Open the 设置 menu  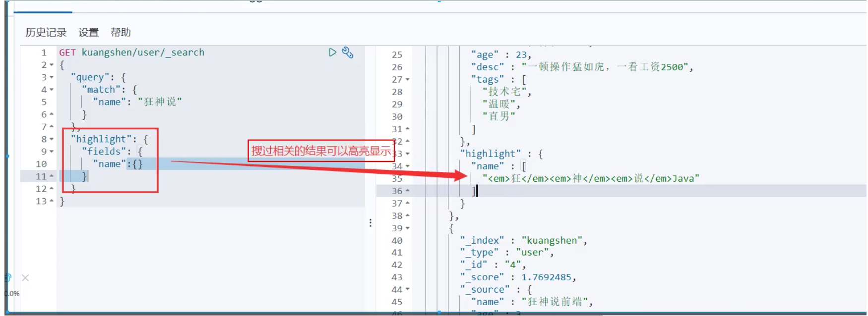tap(89, 32)
